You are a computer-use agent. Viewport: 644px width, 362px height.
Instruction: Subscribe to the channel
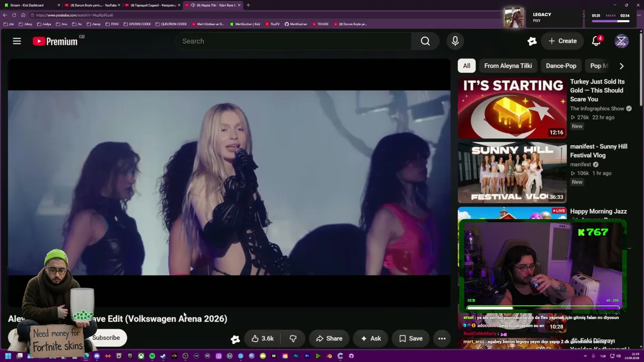106,338
